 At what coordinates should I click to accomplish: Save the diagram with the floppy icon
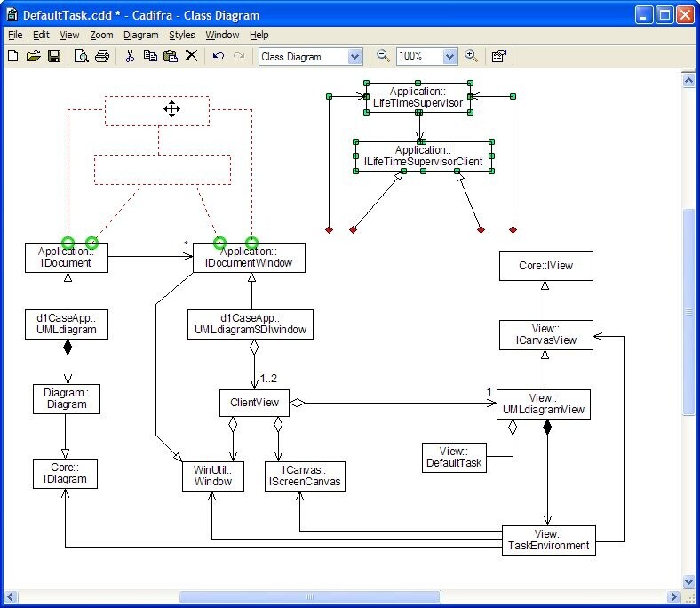54,56
